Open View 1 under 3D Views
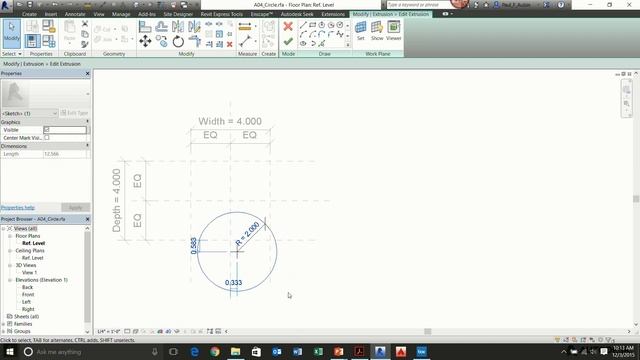The width and height of the screenshot is (640, 360). 29,272
